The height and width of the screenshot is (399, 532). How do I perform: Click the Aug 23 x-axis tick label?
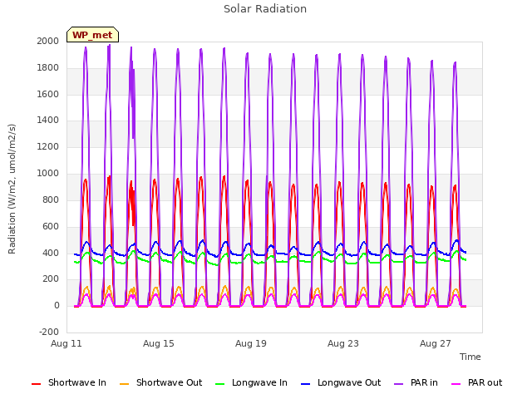tap(343, 343)
